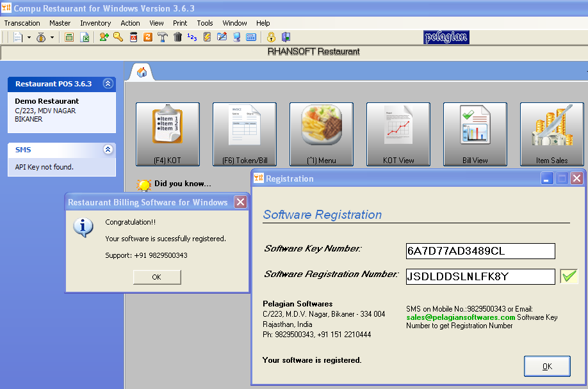The height and width of the screenshot is (389, 588).
Task: Click the pelagian logo in toolbar
Action: [446, 37]
